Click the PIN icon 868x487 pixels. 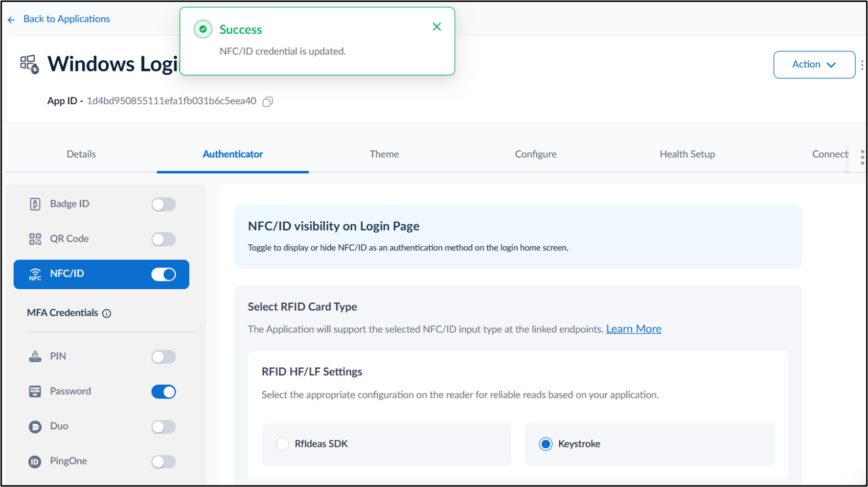pos(35,356)
